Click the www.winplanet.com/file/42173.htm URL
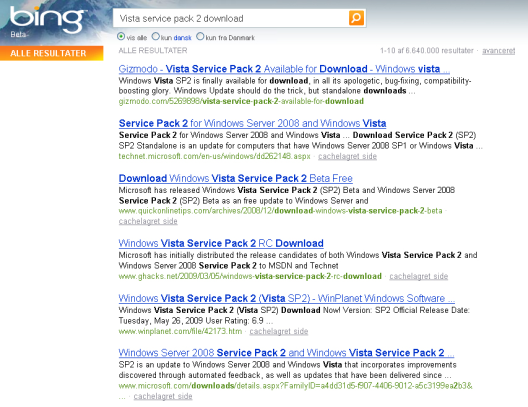The width and height of the screenshot is (528, 407). (180, 331)
